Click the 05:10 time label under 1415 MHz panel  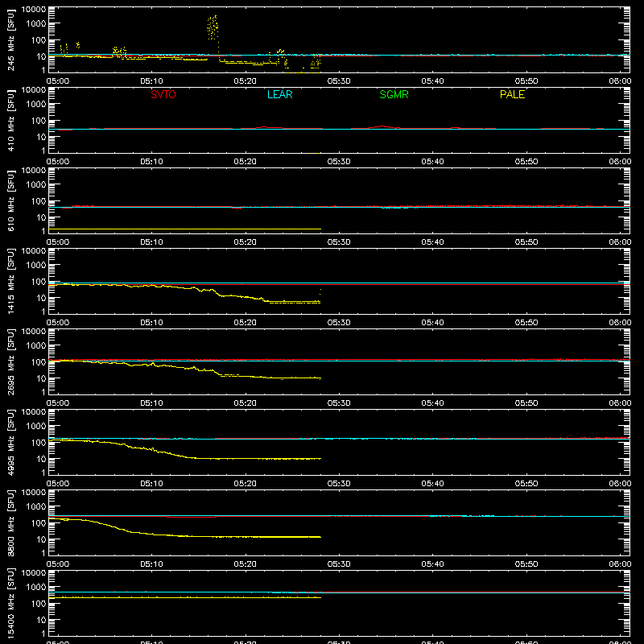point(151,323)
